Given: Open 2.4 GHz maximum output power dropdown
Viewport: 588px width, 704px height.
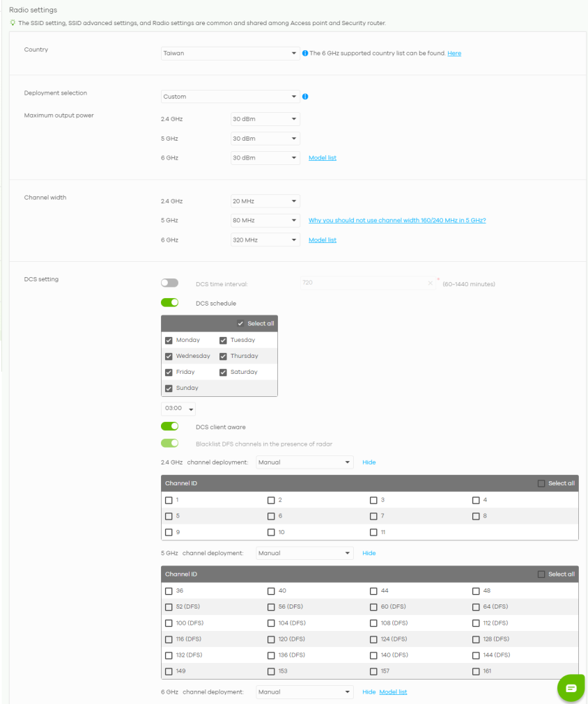Looking at the screenshot, I should pos(265,119).
